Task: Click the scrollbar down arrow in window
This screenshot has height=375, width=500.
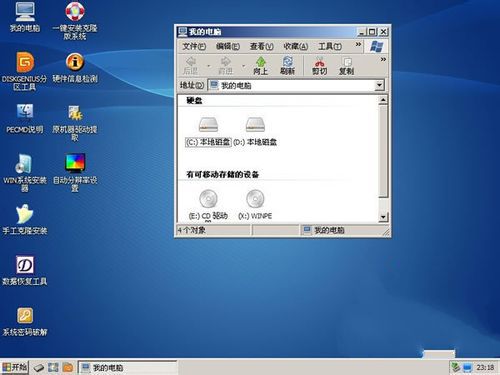Action: point(383,217)
